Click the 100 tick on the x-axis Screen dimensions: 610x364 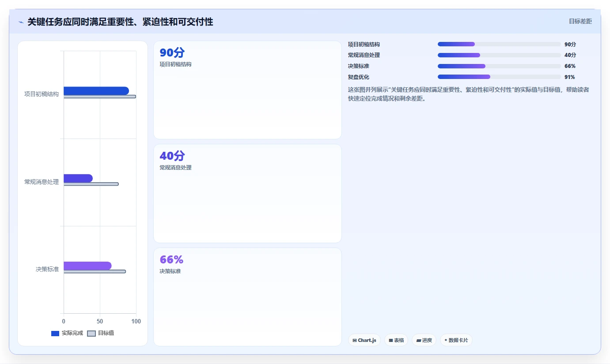[x=136, y=321]
